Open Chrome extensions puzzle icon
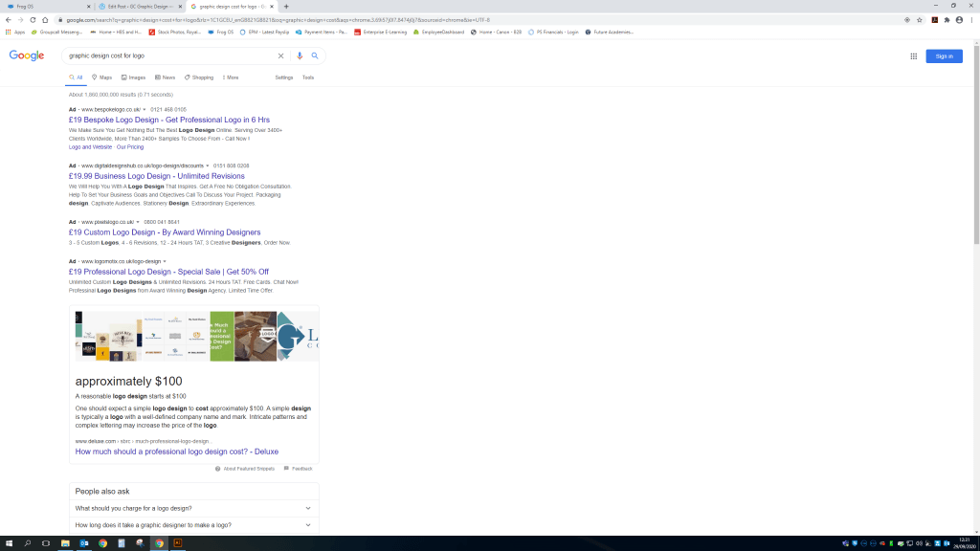 point(947,19)
